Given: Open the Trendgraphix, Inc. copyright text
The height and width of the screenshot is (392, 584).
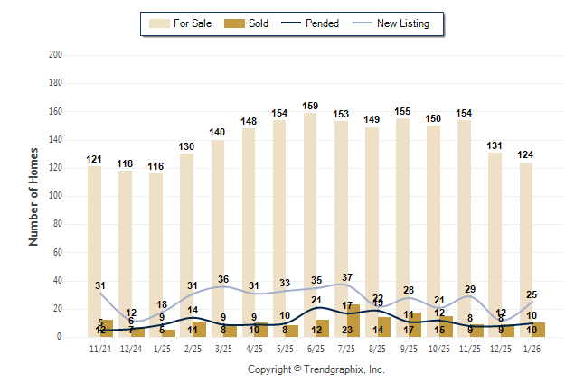Looking at the screenshot, I should click(x=316, y=369).
